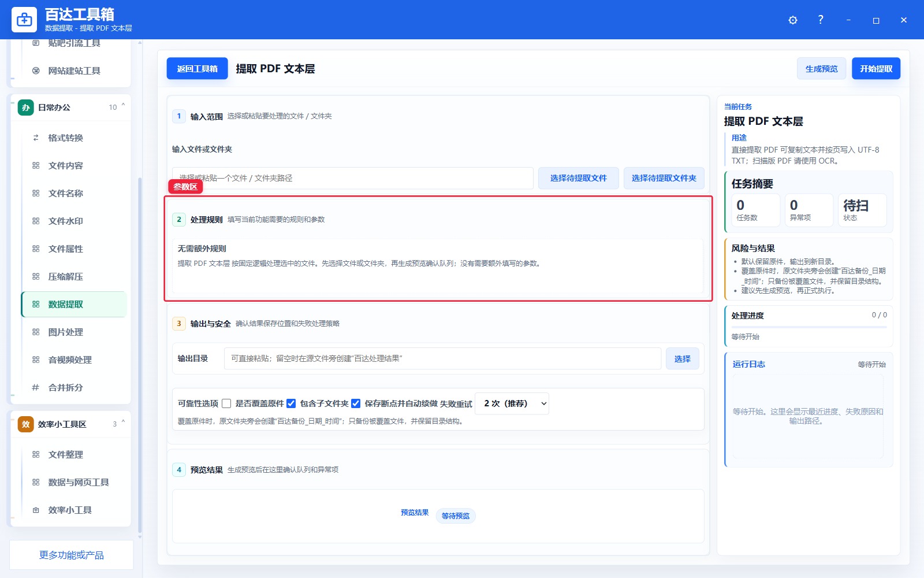Open 合并拆分 in the sidebar
Image resolution: width=924 pixels, height=578 pixels.
click(74, 387)
